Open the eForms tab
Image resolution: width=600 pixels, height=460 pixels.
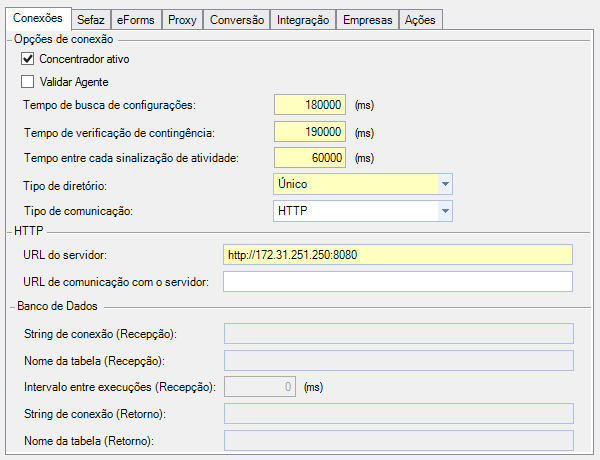[x=137, y=20]
